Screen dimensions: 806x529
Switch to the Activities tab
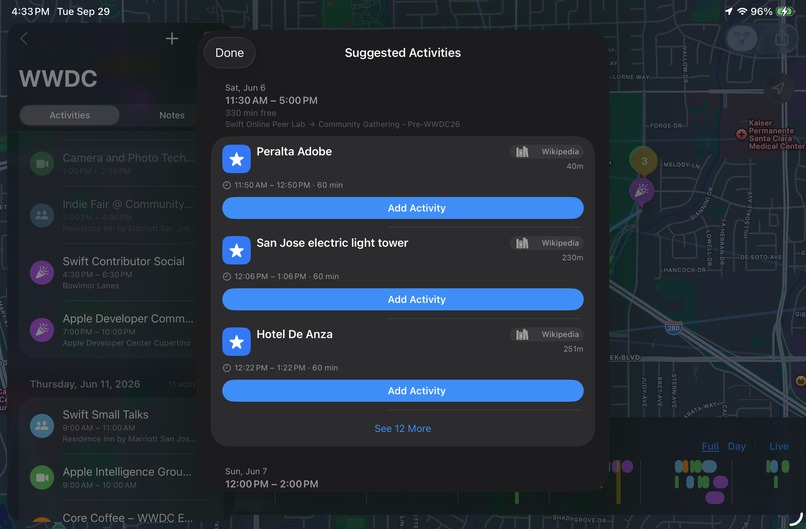point(69,115)
